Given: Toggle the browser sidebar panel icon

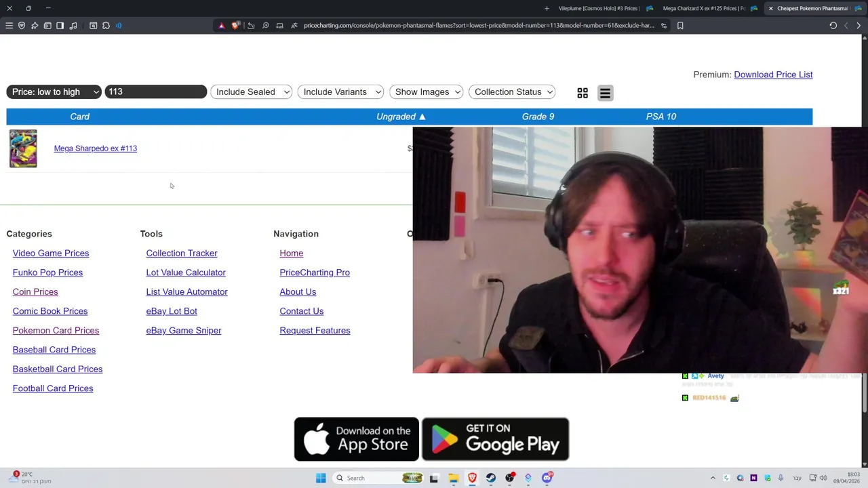Looking at the screenshot, I should pos(60,26).
